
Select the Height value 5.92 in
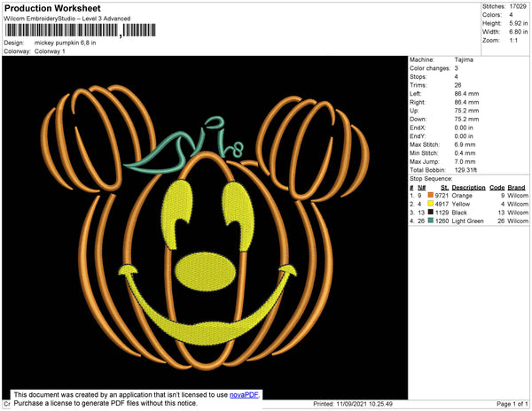[519, 23]
